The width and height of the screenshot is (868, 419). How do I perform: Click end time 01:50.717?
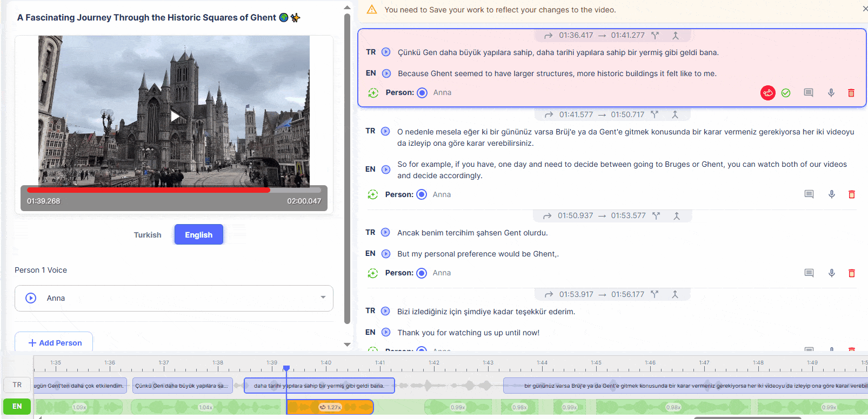click(x=627, y=114)
